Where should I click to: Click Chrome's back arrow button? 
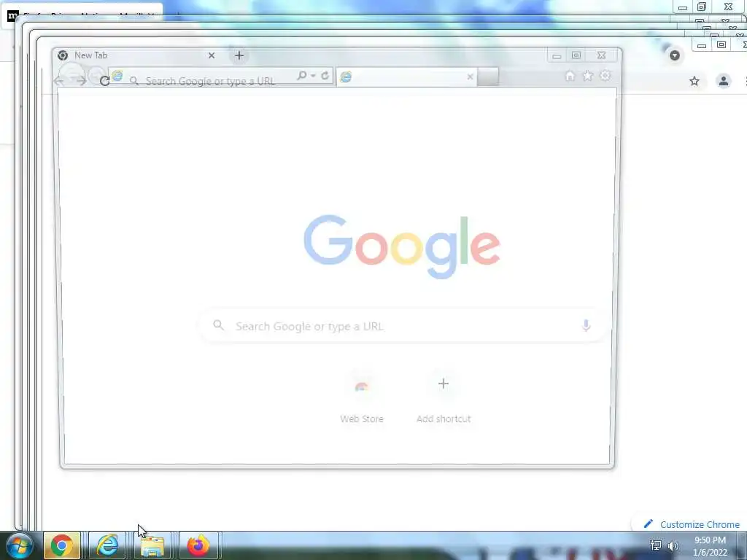[59, 81]
